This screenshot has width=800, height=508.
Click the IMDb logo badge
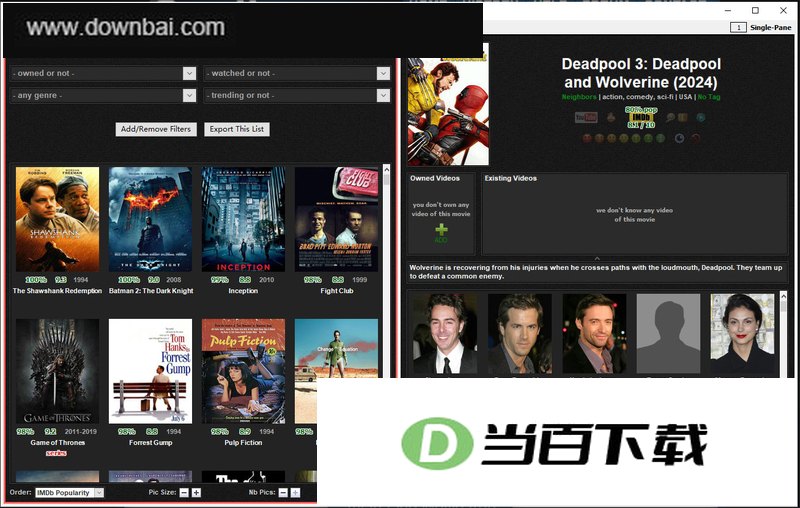(x=641, y=117)
